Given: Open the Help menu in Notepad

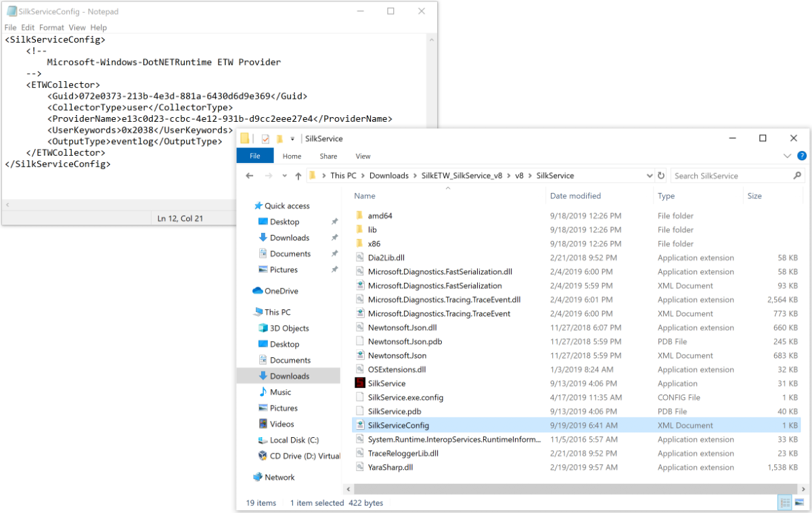Looking at the screenshot, I should 99,28.
